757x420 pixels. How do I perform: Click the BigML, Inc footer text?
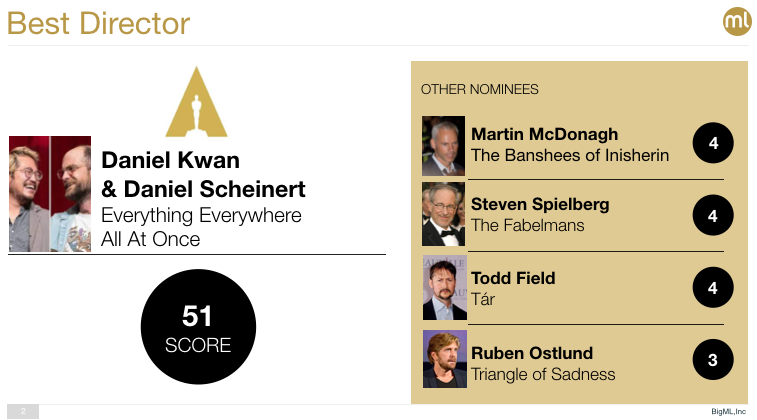(x=728, y=411)
